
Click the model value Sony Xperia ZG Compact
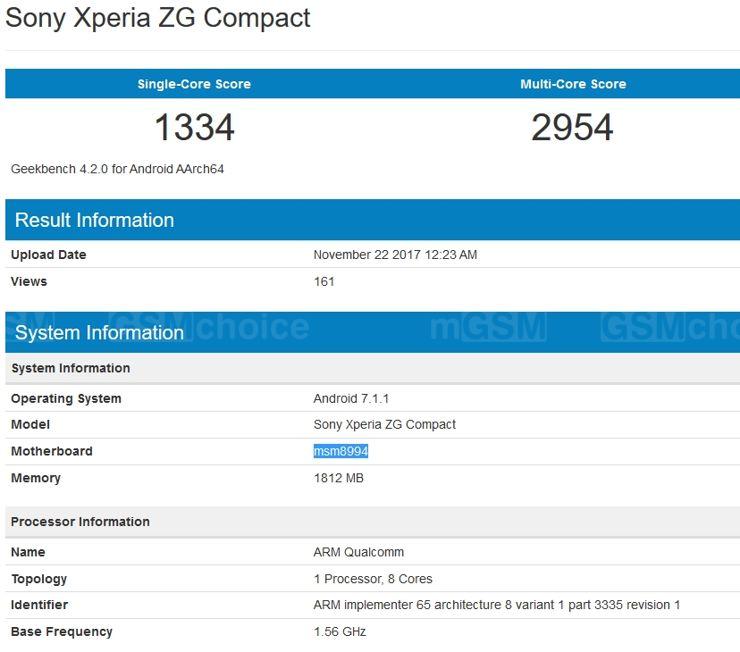click(385, 425)
